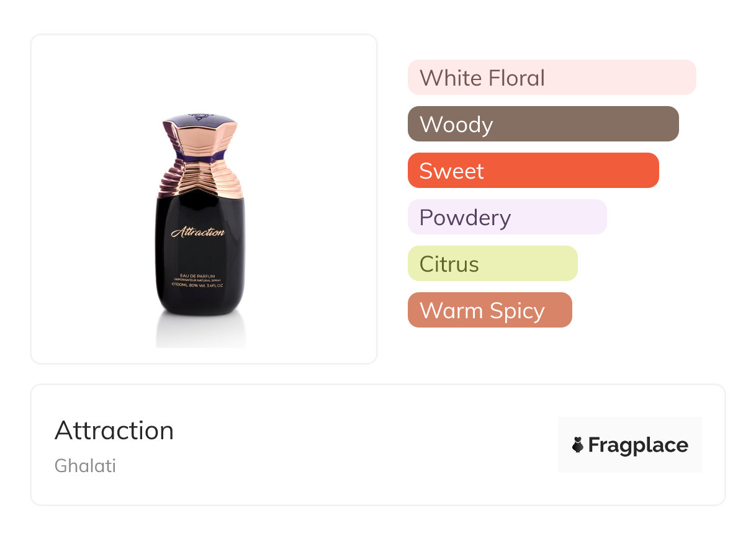Click the Fragplace wordmark text
This screenshot has width=756, height=536.
pyautogui.click(x=638, y=445)
